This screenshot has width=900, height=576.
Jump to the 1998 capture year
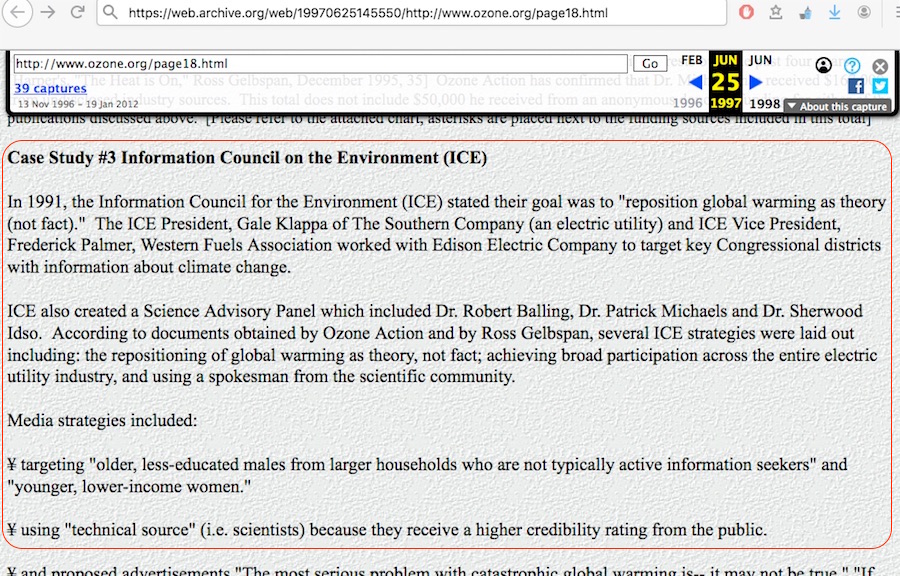[x=764, y=103]
